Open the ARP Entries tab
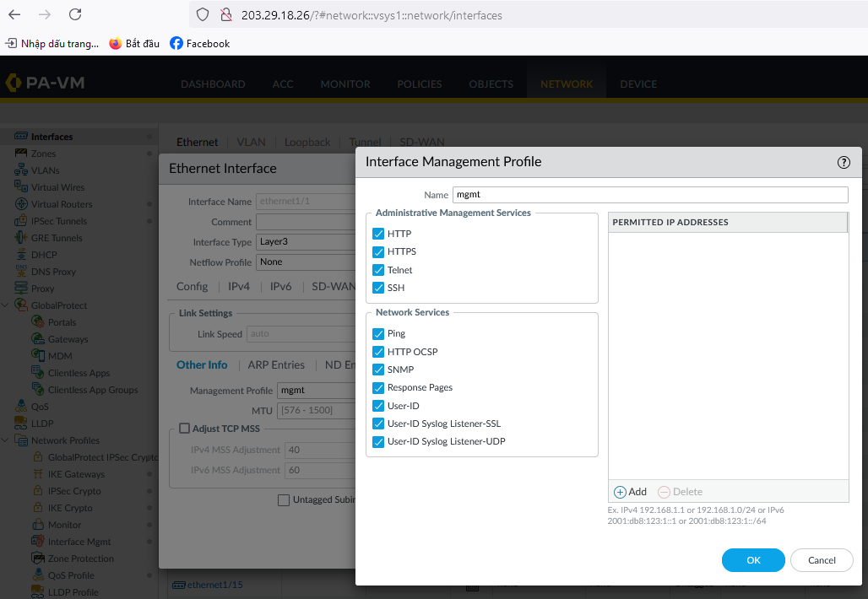Screen dimensions: 868x599 click(x=276, y=365)
